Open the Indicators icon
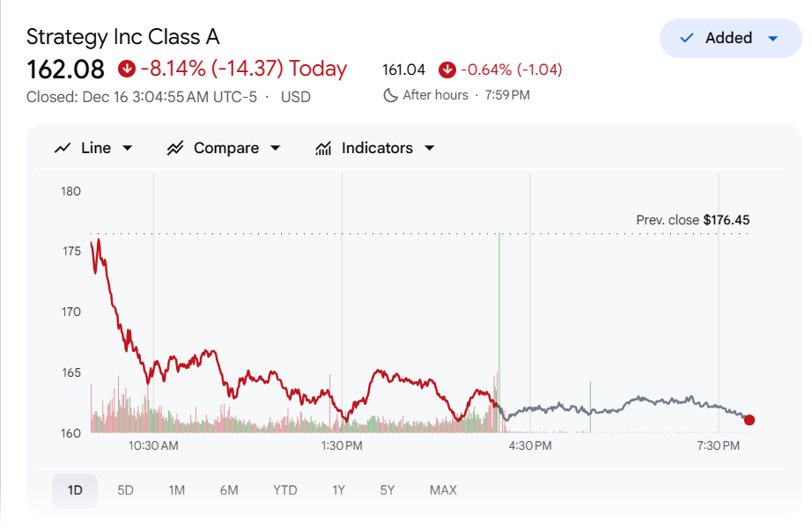This screenshot has height=529, width=812. pyautogui.click(x=323, y=148)
